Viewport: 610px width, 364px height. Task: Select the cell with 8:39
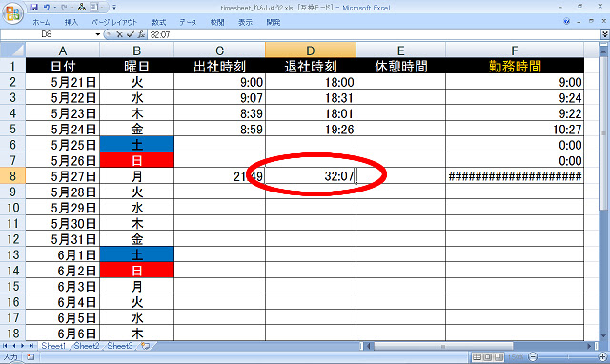(220, 113)
